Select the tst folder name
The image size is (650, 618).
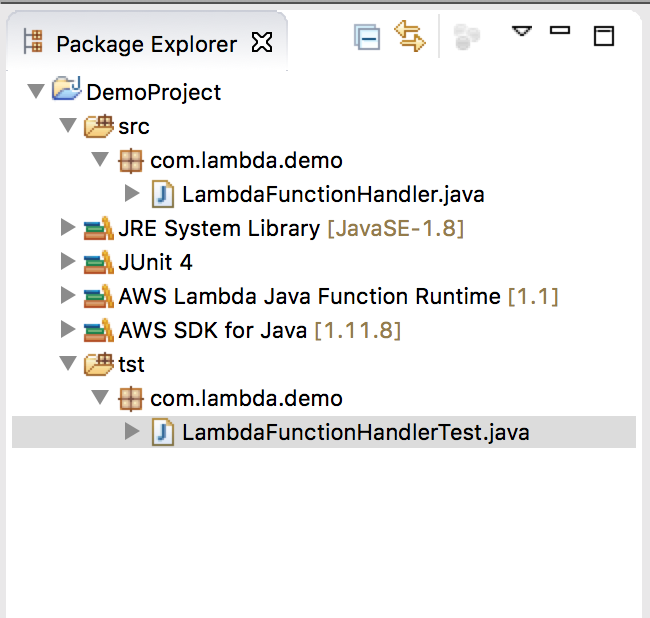tap(131, 365)
